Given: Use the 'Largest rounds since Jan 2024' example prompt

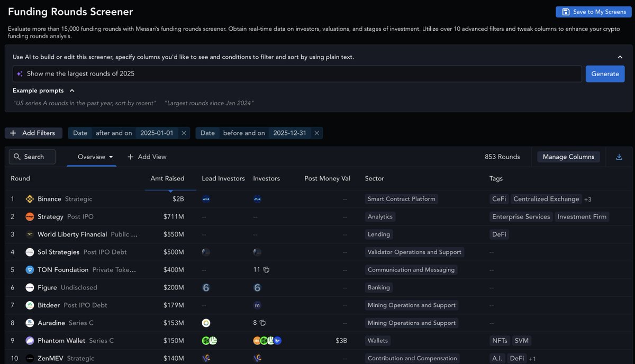Looking at the screenshot, I should (x=209, y=103).
